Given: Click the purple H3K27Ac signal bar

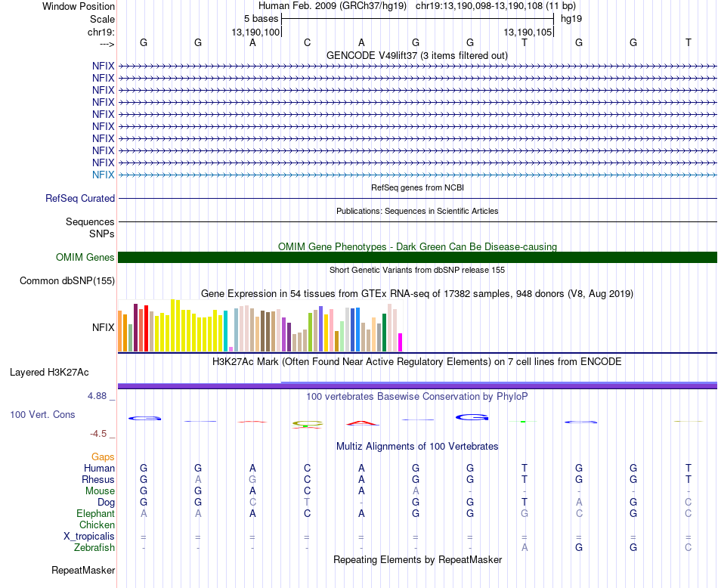Looking at the screenshot, I should [x=417, y=386].
